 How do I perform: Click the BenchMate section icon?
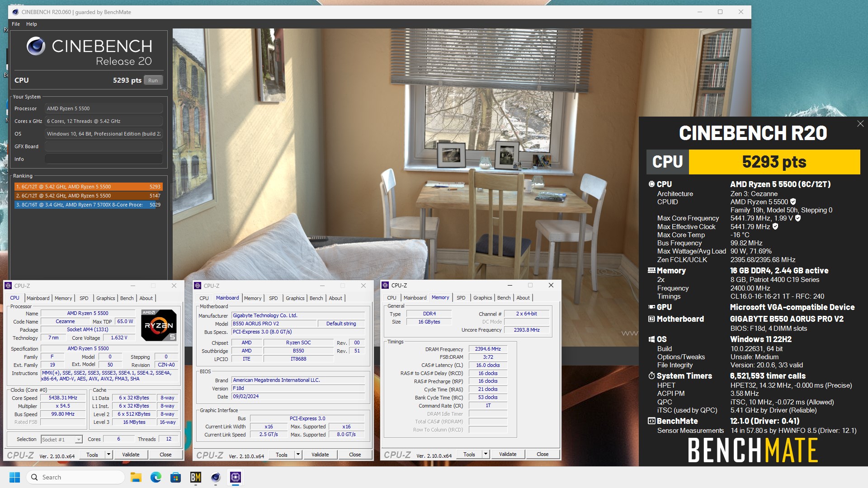coord(651,421)
